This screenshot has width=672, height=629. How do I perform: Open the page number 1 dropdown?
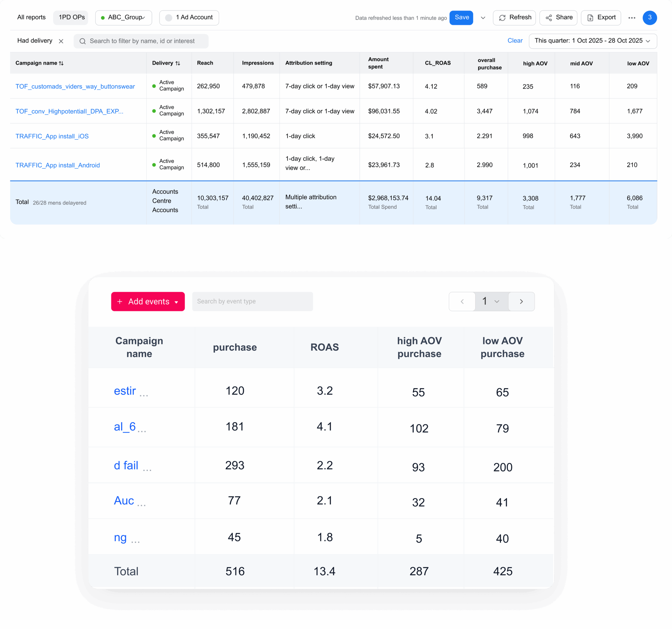(x=491, y=301)
